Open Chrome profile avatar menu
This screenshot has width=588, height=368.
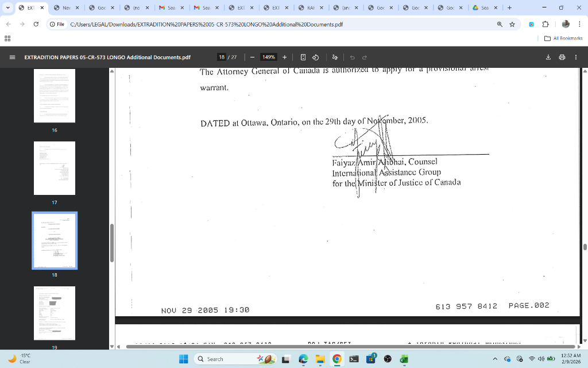[x=566, y=24]
